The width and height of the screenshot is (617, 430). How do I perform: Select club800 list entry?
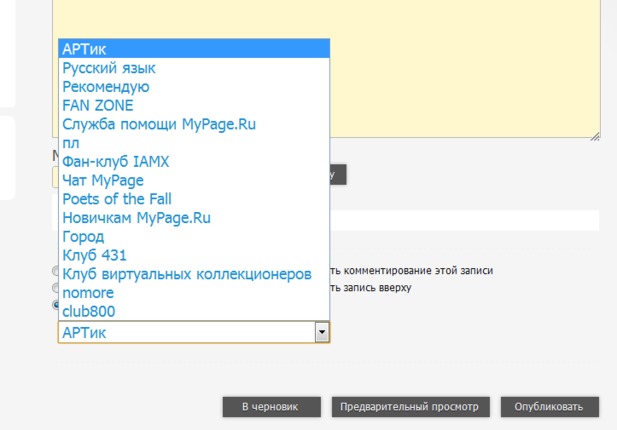194,311
